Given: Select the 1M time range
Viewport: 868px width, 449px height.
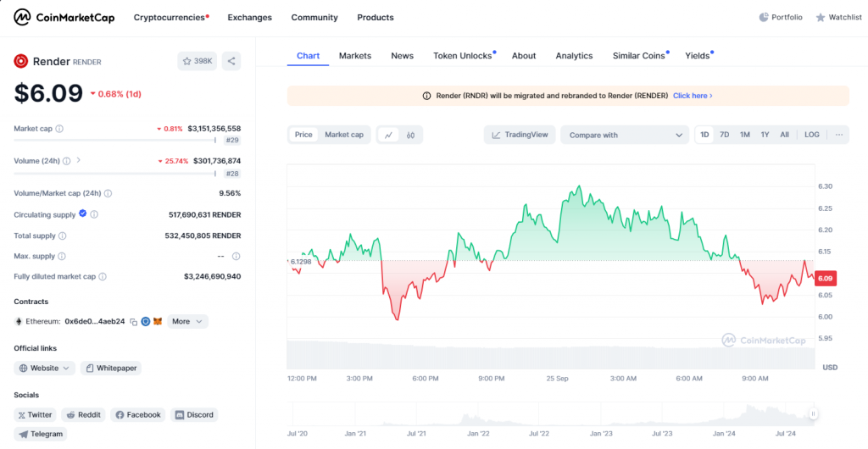Looking at the screenshot, I should point(744,135).
